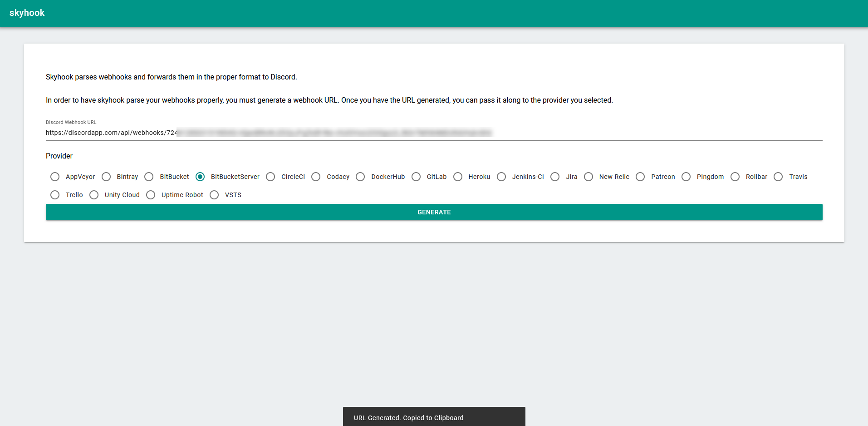This screenshot has height=426, width=868.
Task: Select the Heroku radio option
Action: [458, 177]
